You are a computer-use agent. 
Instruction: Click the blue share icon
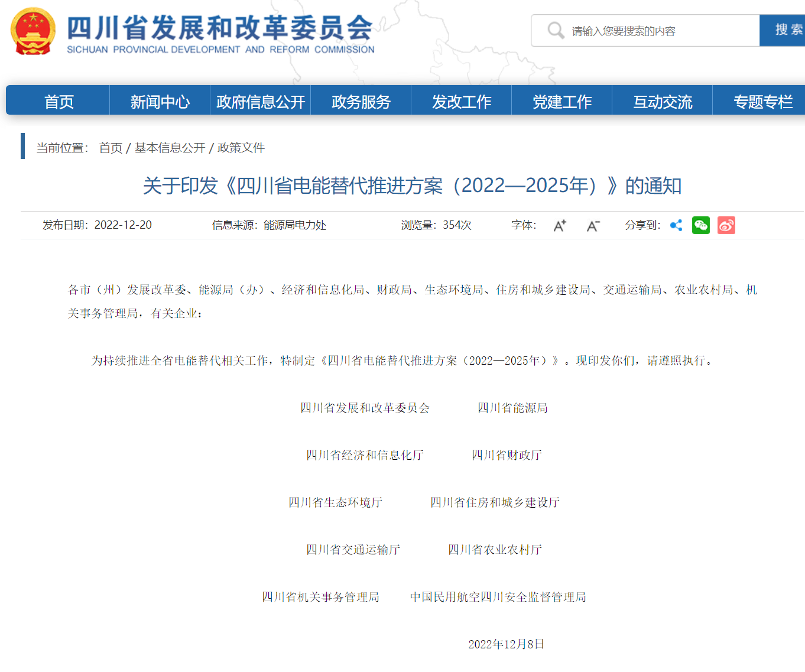pyautogui.click(x=676, y=225)
